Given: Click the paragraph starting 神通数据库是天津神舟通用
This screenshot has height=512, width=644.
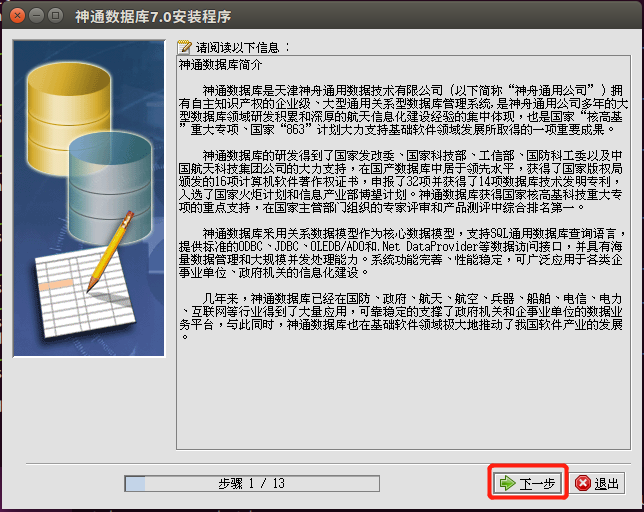Looking at the screenshot, I should (x=402, y=110).
